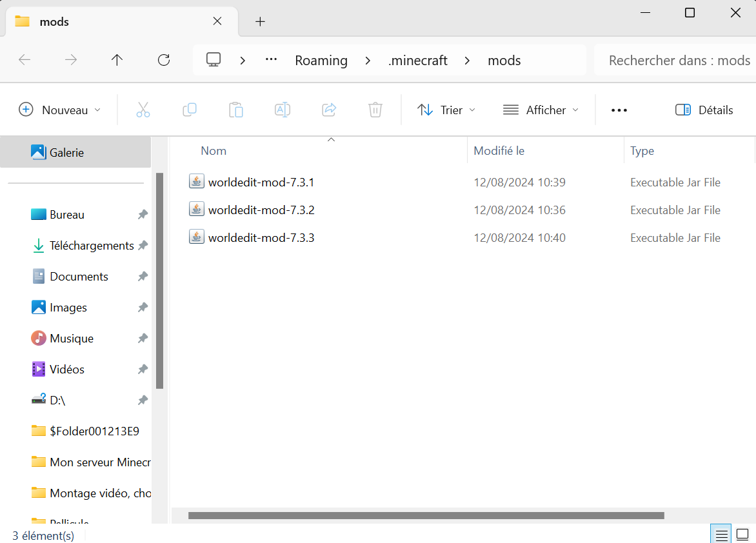Go back with the left arrow
Image resolution: width=756 pixels, height=543 pixels.
[24, 60]
